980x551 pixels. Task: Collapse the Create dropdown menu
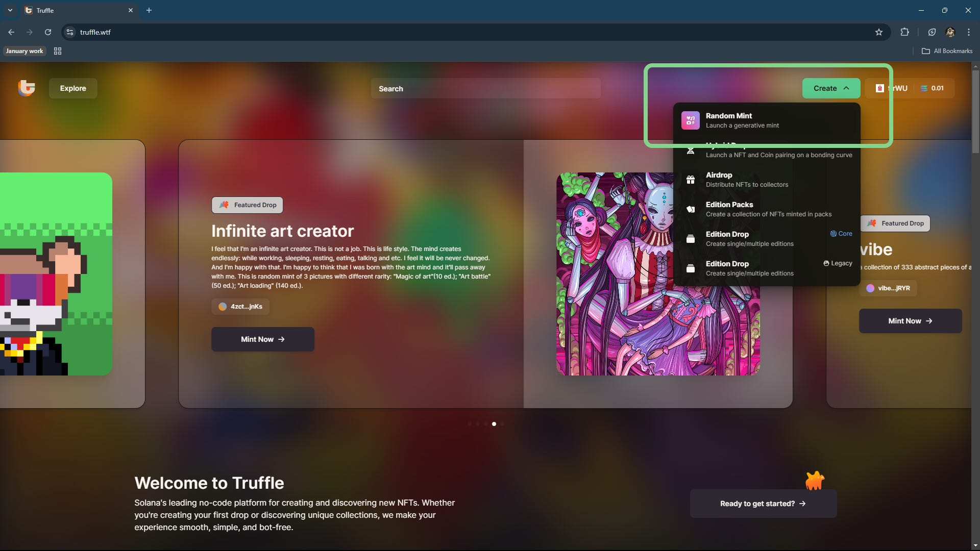click(x=830, y=88)
